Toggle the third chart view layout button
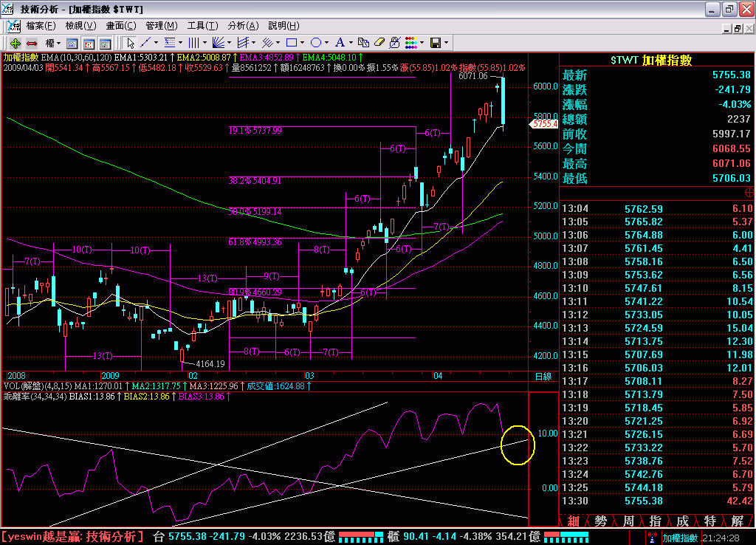The image size is (756, 545). (x=105, y=44)
